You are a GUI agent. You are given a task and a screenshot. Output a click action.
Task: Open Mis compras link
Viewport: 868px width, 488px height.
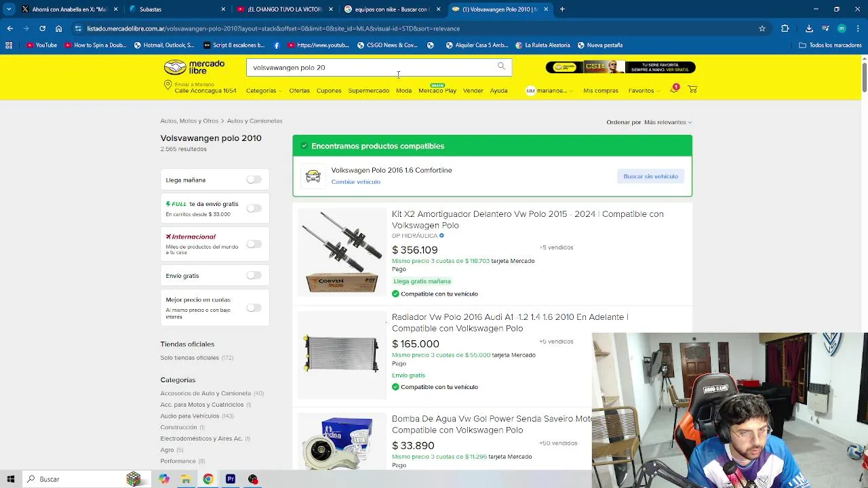[x=601, y=91]
